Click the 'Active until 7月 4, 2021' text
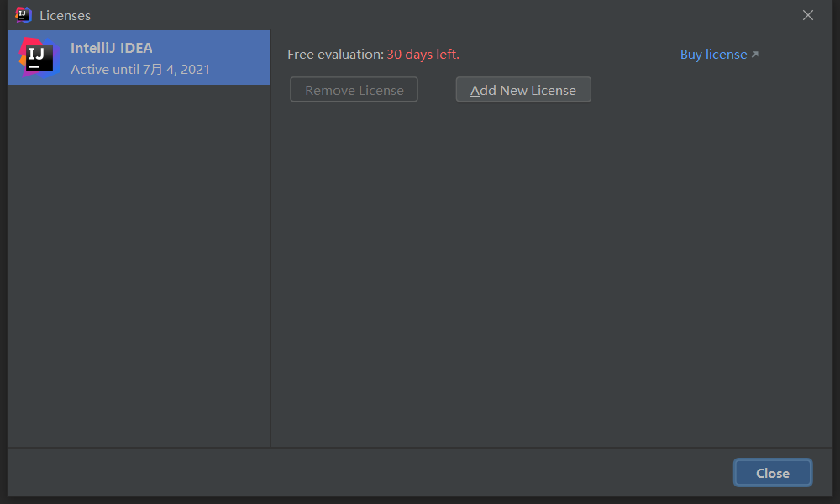Screen dimensions: 840x504 click(140, 69)
